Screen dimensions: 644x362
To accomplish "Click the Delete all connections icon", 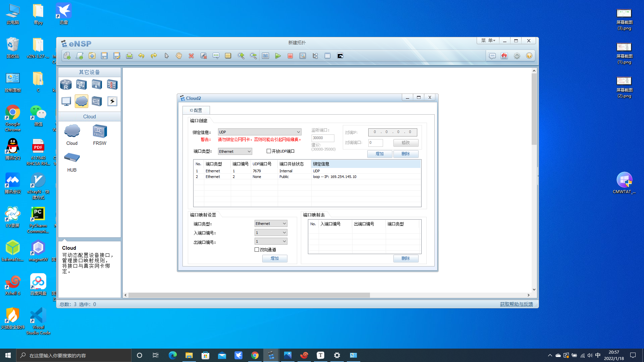I will (204, 56).
